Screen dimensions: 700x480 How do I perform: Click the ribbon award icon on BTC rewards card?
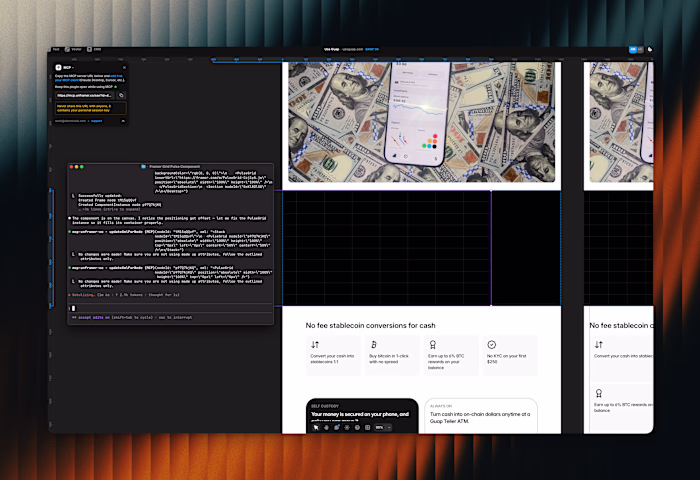pos(433,345)
